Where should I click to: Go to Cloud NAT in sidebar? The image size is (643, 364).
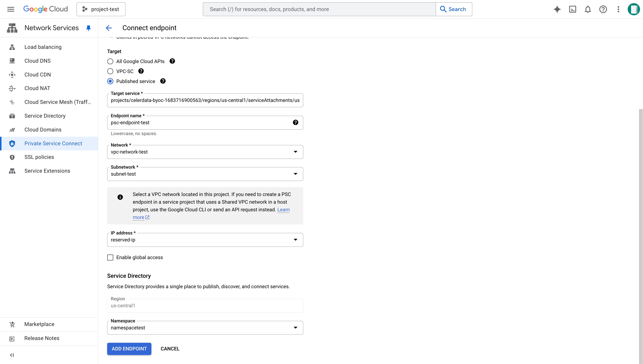[37, 88]
